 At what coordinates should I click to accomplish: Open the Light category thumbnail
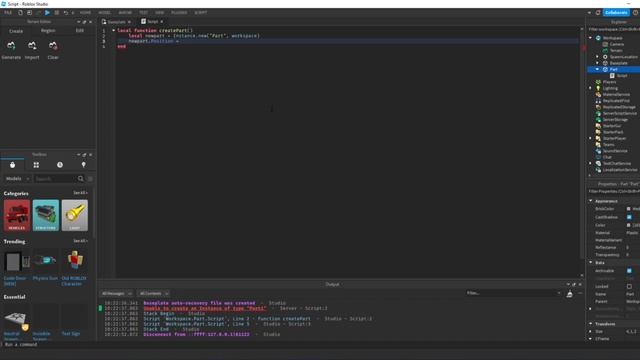pos(75,215)
